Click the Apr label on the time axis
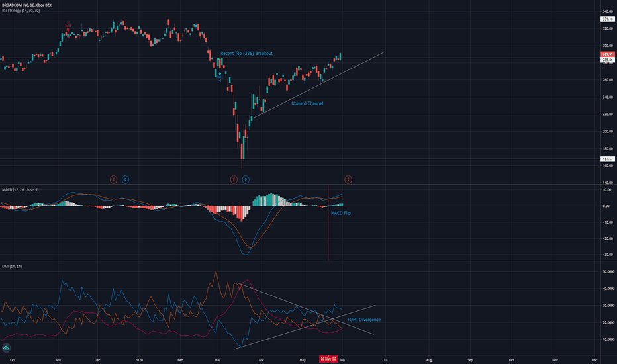Image resolution: width=617 pixels, height=364 pixels. click(x=261, y=359)
